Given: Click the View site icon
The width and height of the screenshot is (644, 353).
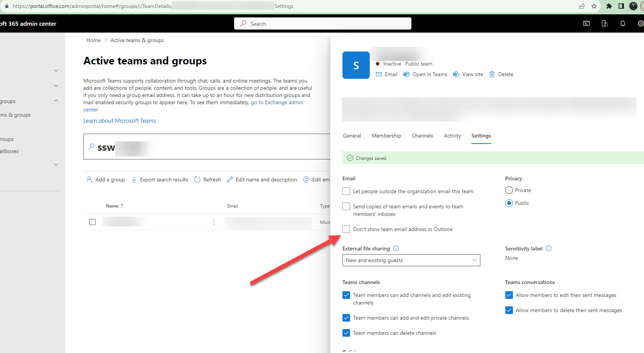Looking at the screenshot, I should 456,74.
